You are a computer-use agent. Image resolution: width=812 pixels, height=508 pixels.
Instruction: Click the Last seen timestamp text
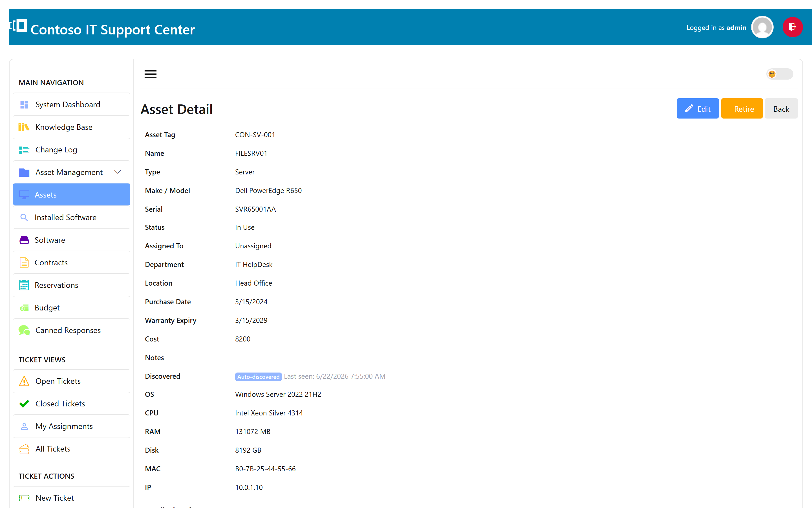tap(335, 376)
